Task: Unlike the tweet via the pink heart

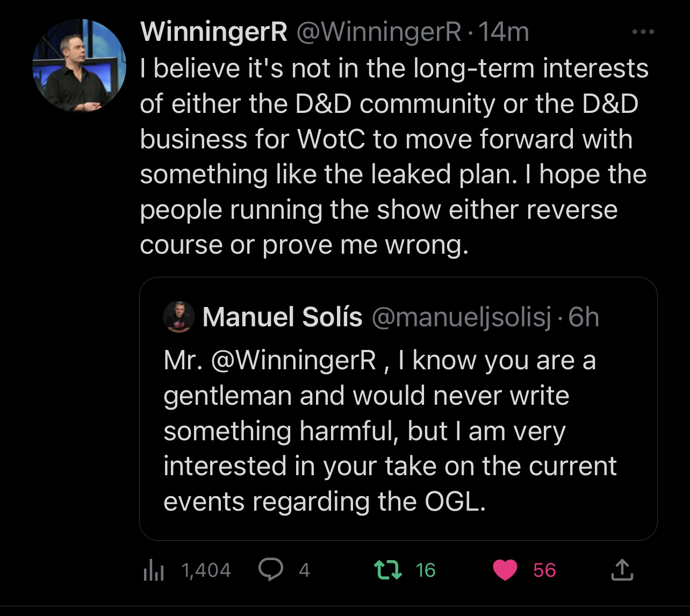Action: click(x=505, y=570)
